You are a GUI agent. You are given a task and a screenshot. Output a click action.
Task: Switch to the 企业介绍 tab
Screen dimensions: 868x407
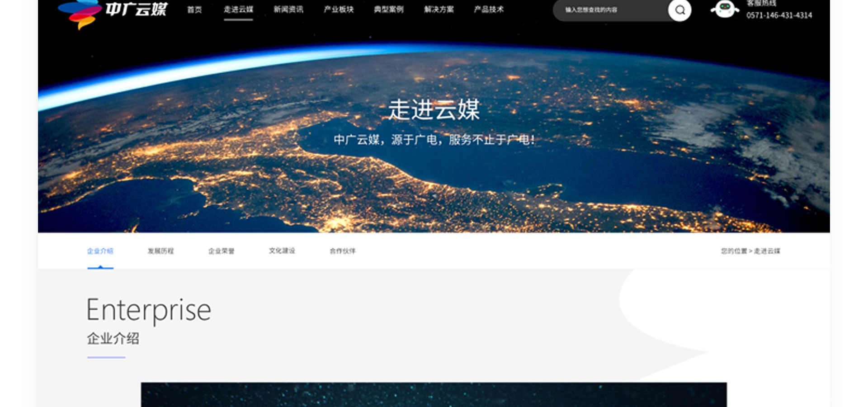(x=100, y=251)
